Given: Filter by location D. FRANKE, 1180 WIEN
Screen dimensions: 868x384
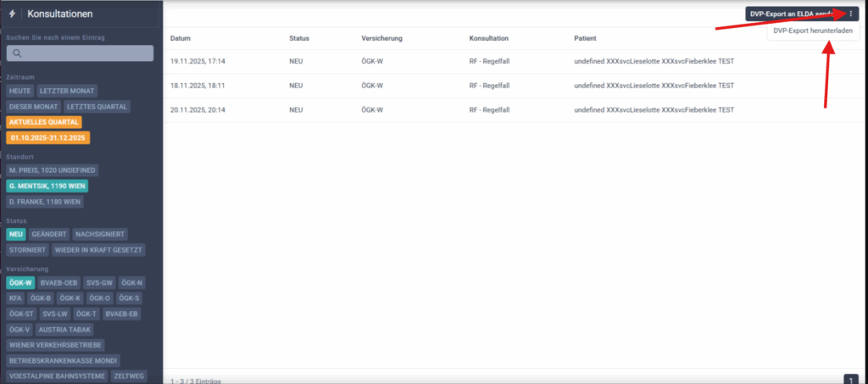Looking at the screenshot, I should (x=45, y=202).
